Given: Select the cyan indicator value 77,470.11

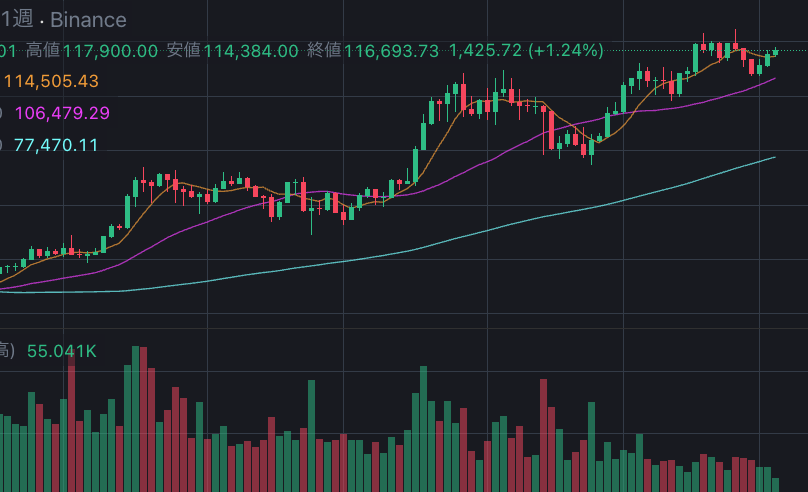Looking at the screenshot, I should (56, 145).
